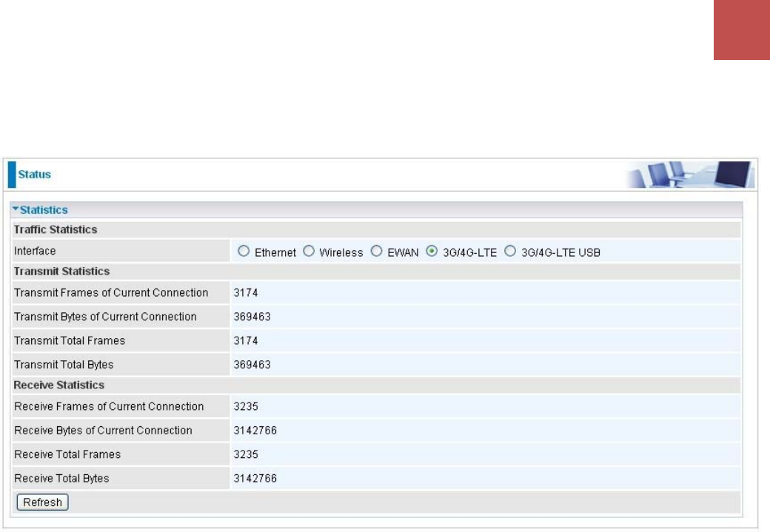This screenshot has height=532, width=770.
Task: Click value 3174 for Transmit Frames of Current Connection
Action: [x=246, y=292]
